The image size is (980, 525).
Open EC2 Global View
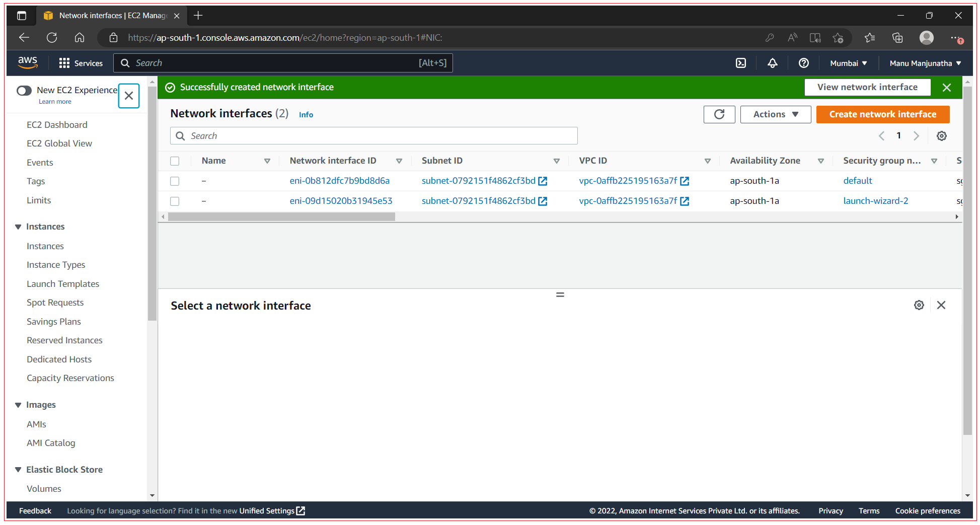(59, 143)
